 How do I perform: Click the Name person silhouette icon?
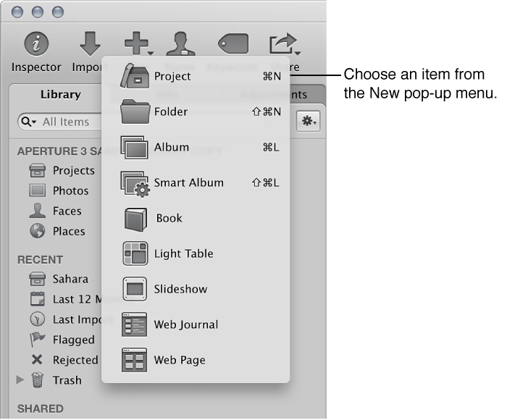tap(181, 43)
